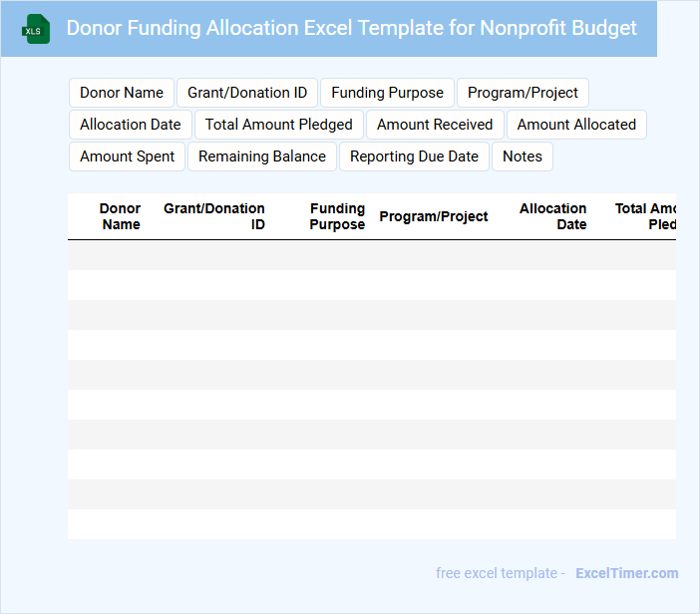This screenshot has height=614, width=700.
Task: Click the Reporting Due Date tag
Action: (414, 156)
